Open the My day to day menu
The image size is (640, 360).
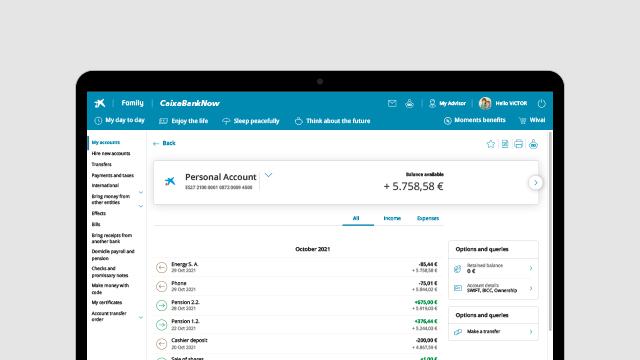[120, 120]
